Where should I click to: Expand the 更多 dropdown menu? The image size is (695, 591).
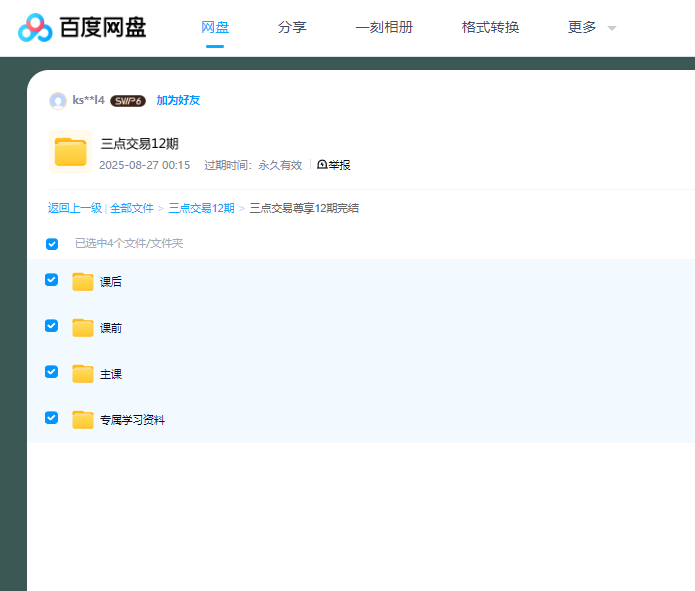(x=592, y=28)
